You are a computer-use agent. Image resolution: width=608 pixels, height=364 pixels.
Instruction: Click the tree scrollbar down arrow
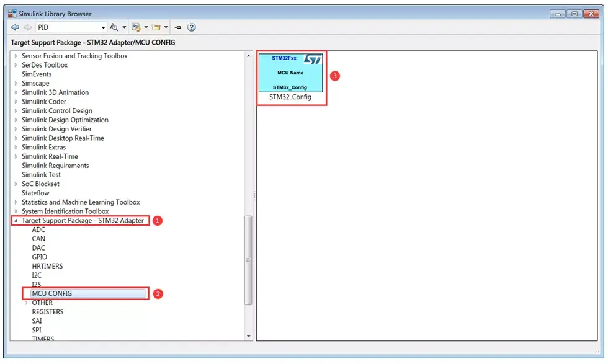[x=249, y=337]
